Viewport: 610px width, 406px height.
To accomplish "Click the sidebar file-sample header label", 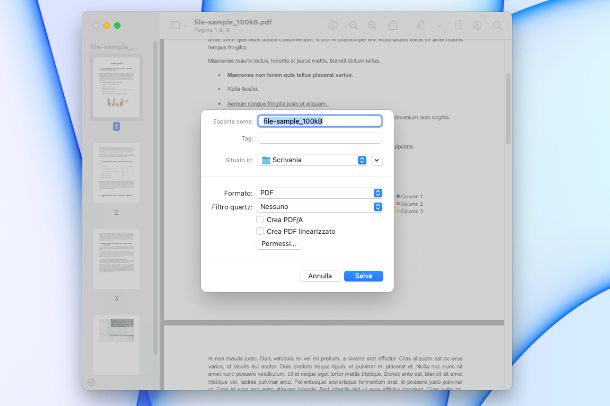I will point(114,47).
